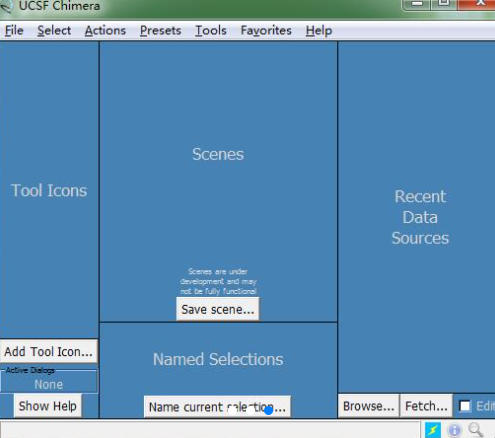The image size is (495, 438).
Task: Click the lightning bolt status icon
Action: click(x=433, y=430)
